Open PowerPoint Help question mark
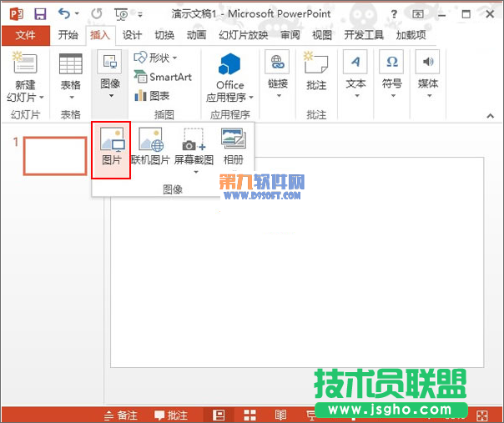 pos(394,14)
